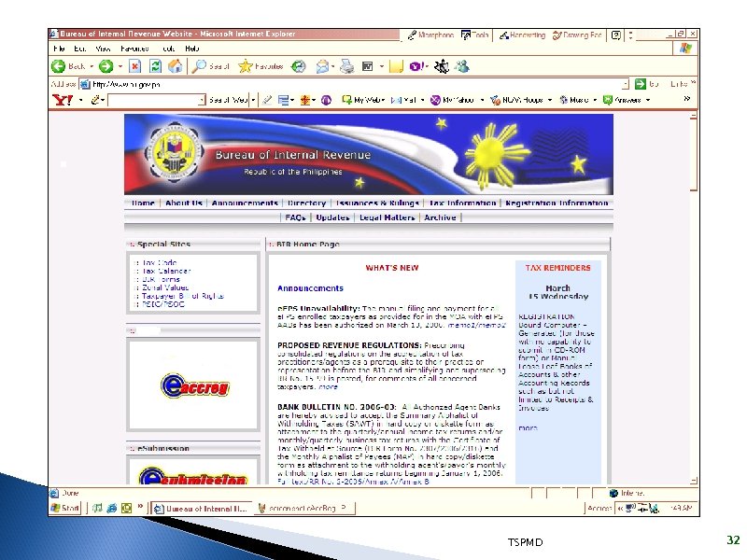Open the View menu
Viewport: 747px width, 560px height.
(103, 49)
